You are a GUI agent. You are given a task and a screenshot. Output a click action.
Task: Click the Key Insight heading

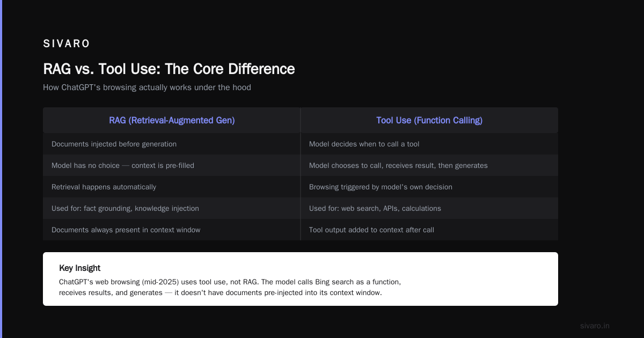79,268
